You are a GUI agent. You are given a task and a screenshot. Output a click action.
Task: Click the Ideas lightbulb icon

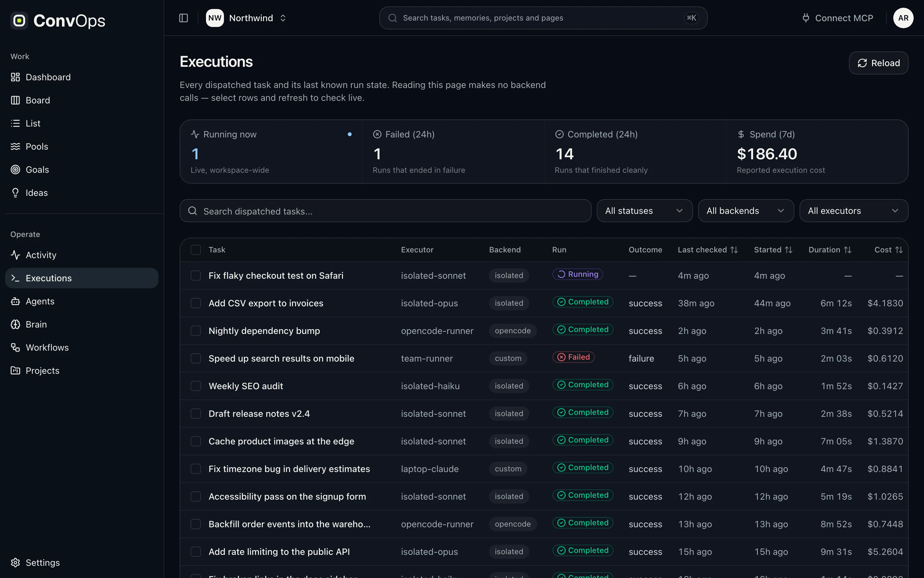coord(15,193)
